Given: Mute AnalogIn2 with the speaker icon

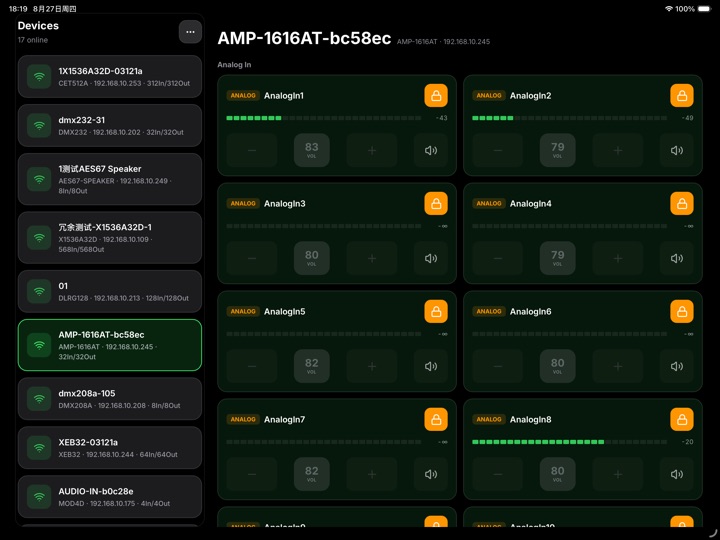Looking at the screenshot, I should pyautogui.click(x=677, y=150).
